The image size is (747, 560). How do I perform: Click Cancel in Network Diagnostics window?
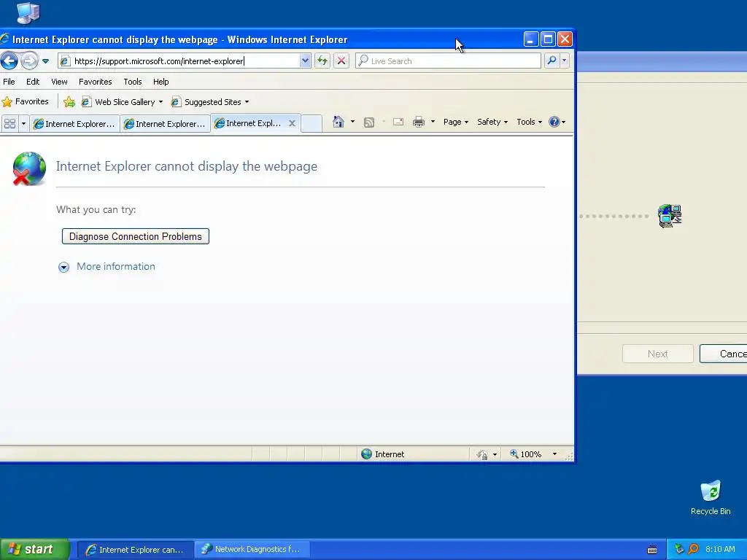[x=724, y=354]
